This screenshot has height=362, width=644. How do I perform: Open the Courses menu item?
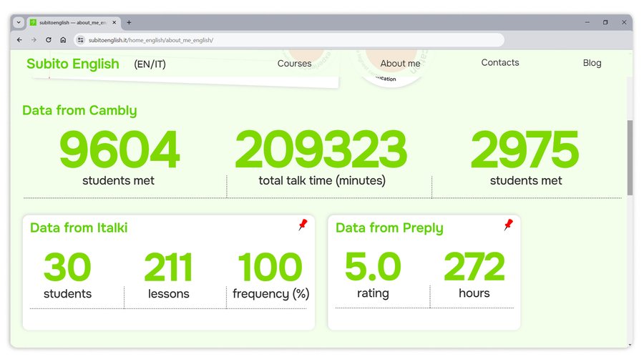click(295, 64)
